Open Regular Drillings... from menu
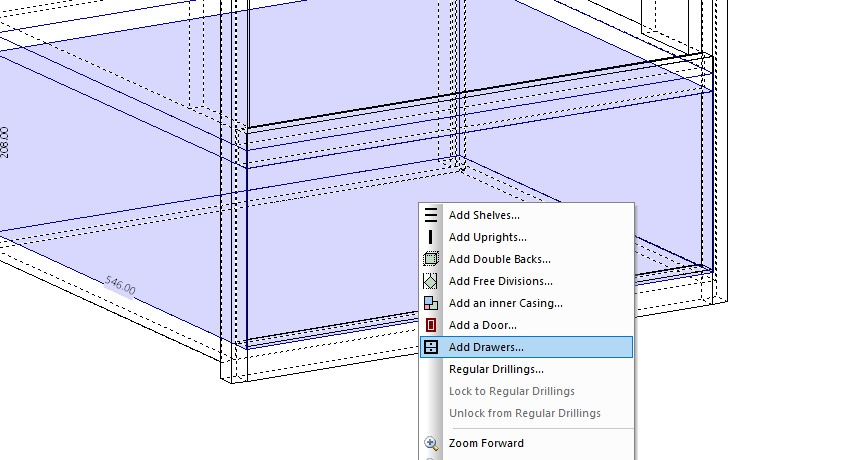Screen dimensions: 856x460 coord(526,369)
